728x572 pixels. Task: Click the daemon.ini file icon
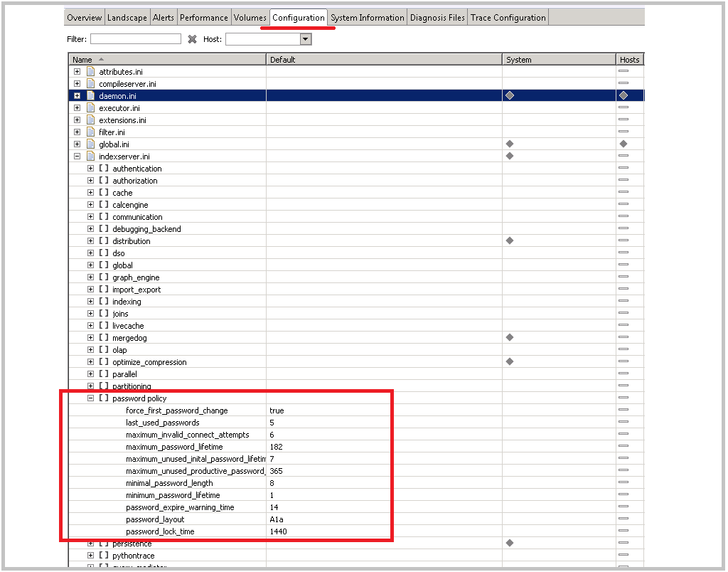click(x=90, y=96)
